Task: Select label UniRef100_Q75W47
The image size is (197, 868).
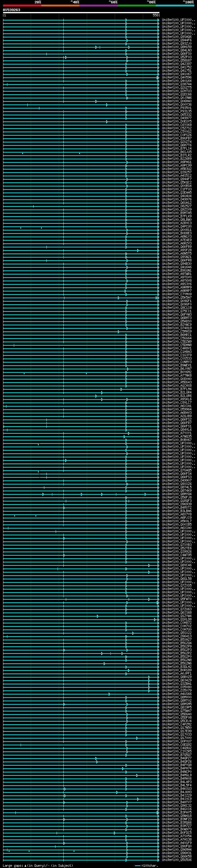Action: pyautogui.click(x=176, y=711)
